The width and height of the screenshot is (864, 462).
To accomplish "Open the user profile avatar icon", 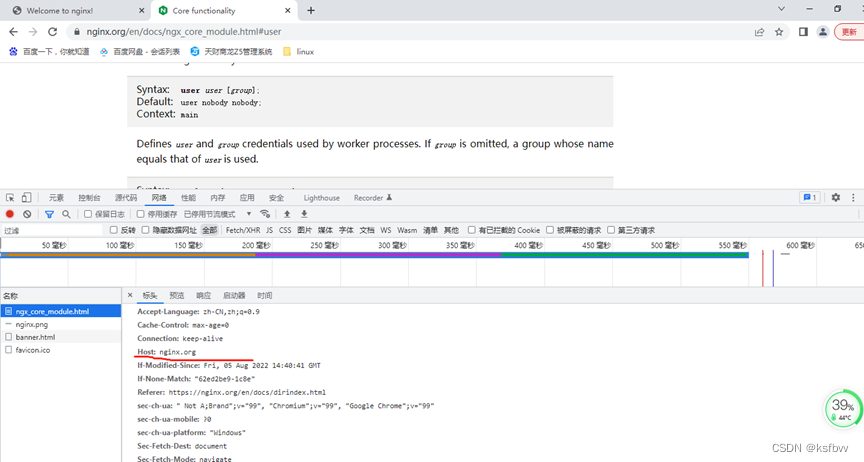I will (x=823, y=32).
